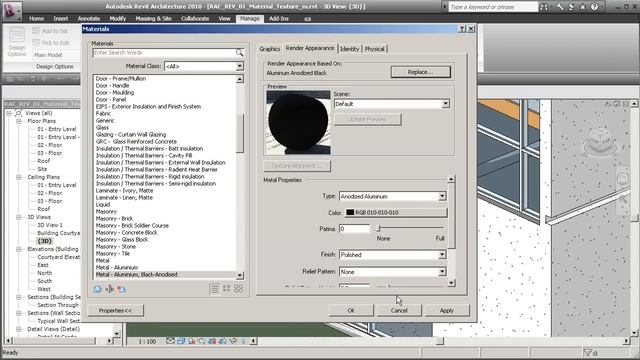Screen dimensions: 640x360
Task: Click the Patina value field
Action: 354,229
